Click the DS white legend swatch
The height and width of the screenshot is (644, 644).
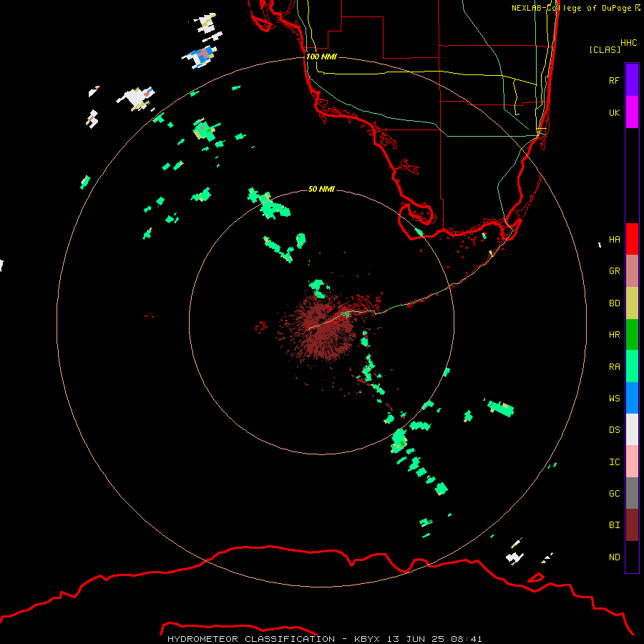coord(632,429)
